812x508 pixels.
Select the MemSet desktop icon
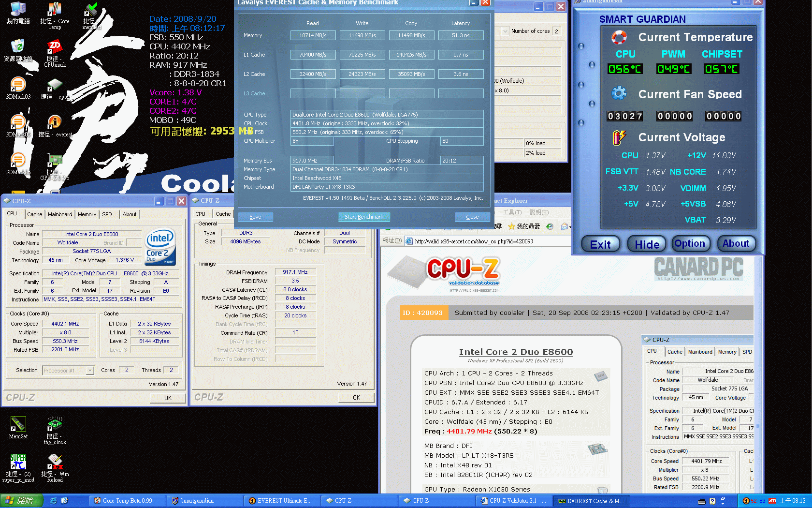[x=18, y=427]
